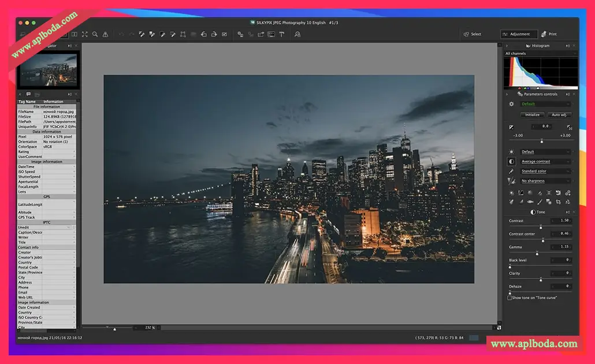Switch to the Print tab
Viewport: 595px width, 364px height.
tap(549, 35)
